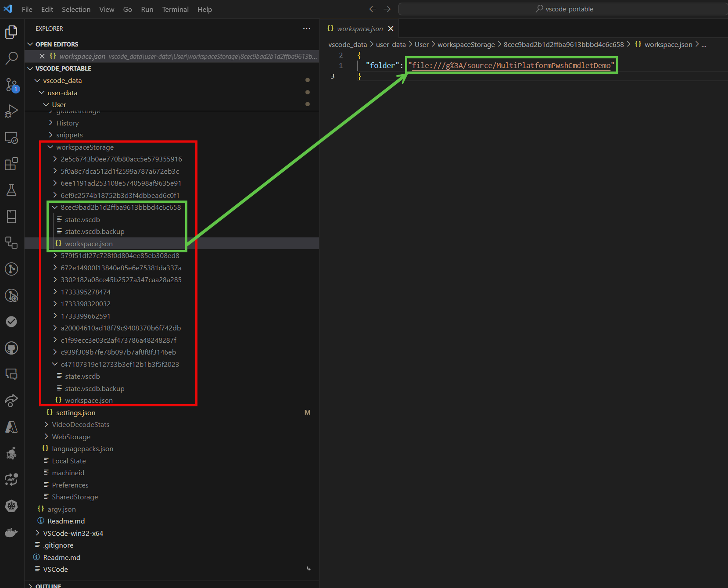Collapse the workspaceStorage folder

pyautogui.click(x=85, y=147)
